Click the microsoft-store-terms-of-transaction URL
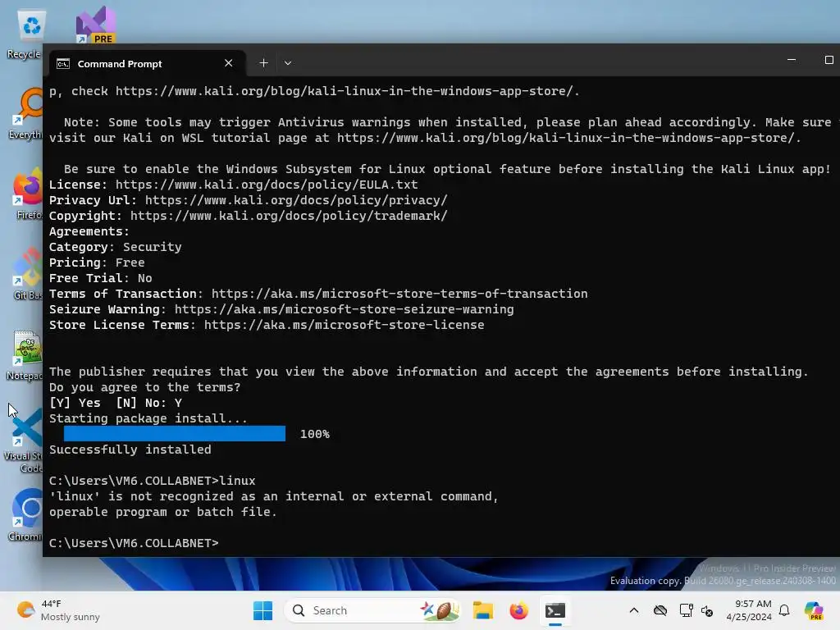 pyautogui.click(x=399, y=294)
